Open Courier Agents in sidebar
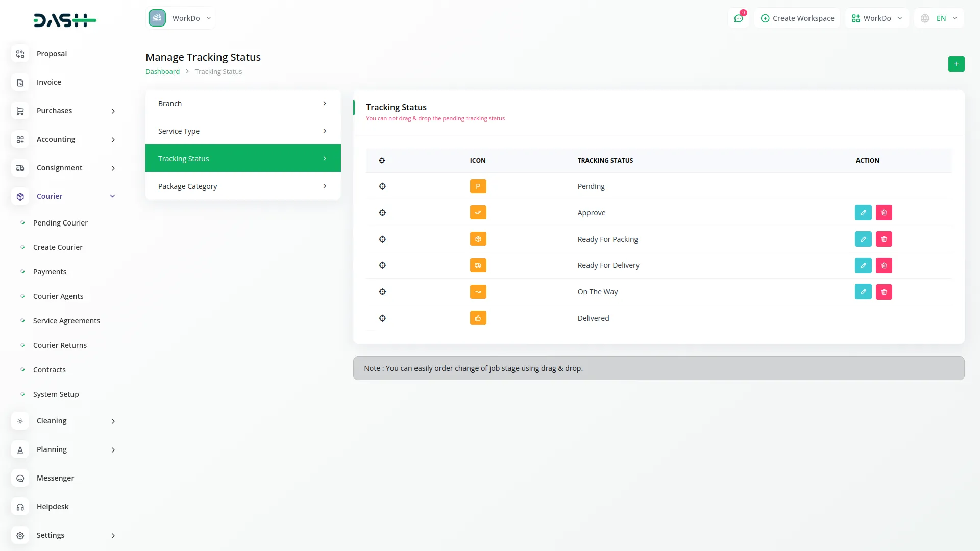The image size is (980, 551). pyautogui.click(x=58, y=296)
